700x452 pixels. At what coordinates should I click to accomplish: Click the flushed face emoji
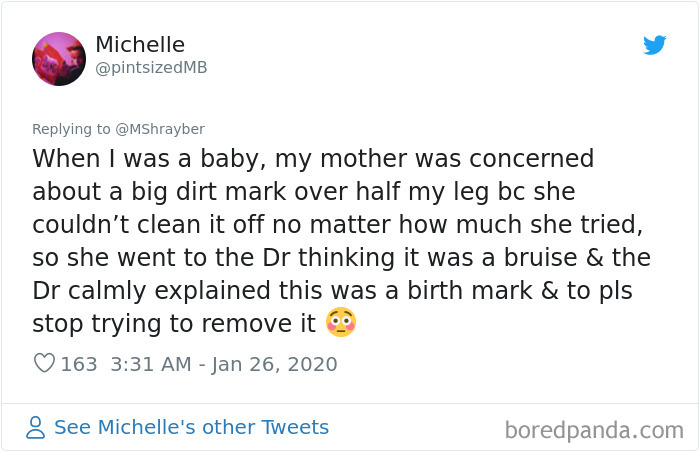pos(341,323)
